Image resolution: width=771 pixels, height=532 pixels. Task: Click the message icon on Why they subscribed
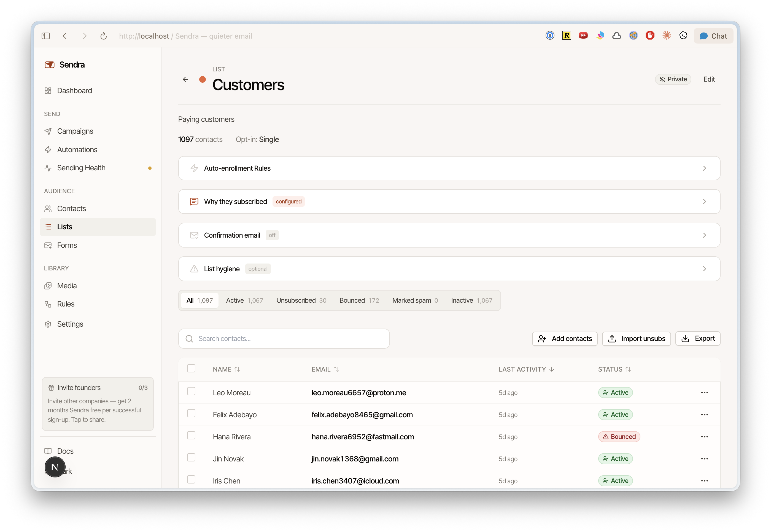point(194,202)
